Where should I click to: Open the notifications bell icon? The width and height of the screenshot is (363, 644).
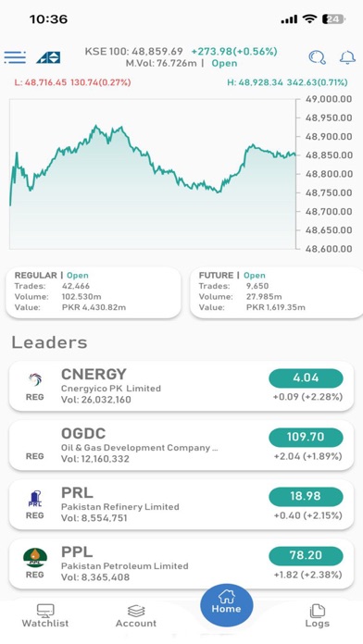(347, 57)
